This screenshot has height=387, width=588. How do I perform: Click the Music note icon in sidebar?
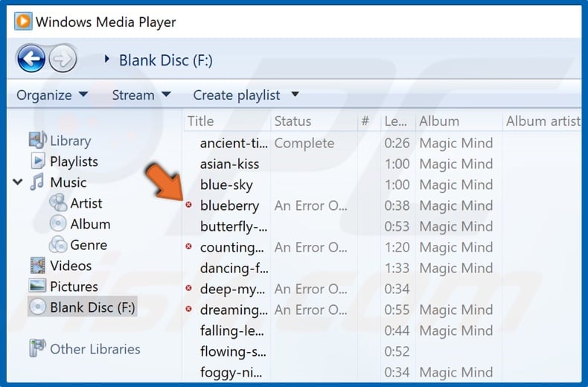[37, 182]
